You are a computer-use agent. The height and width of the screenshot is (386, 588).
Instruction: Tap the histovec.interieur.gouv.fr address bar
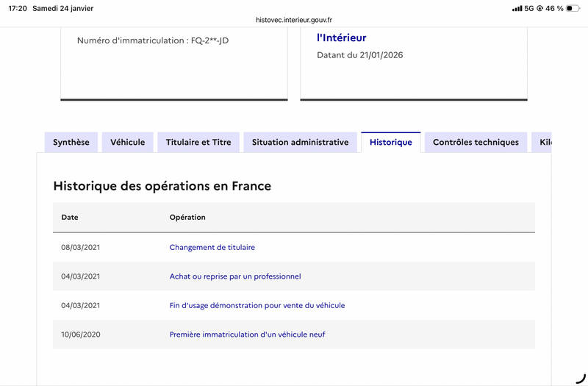pos(293,20)
